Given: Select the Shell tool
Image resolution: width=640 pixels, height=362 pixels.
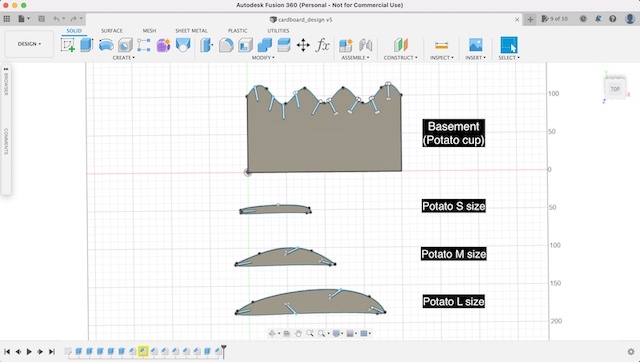Looking at the screenshot, I should coord(245,45).
